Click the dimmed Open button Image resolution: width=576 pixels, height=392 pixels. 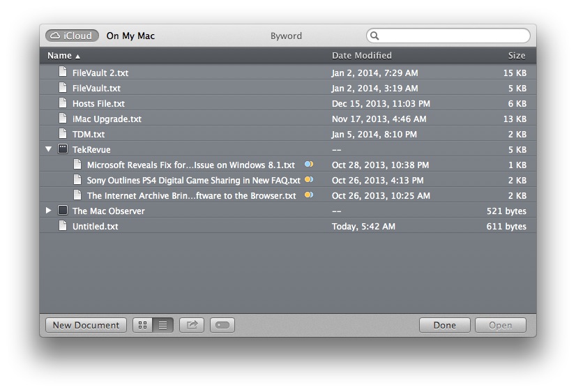pyautogui.click(x=500, y=325)
